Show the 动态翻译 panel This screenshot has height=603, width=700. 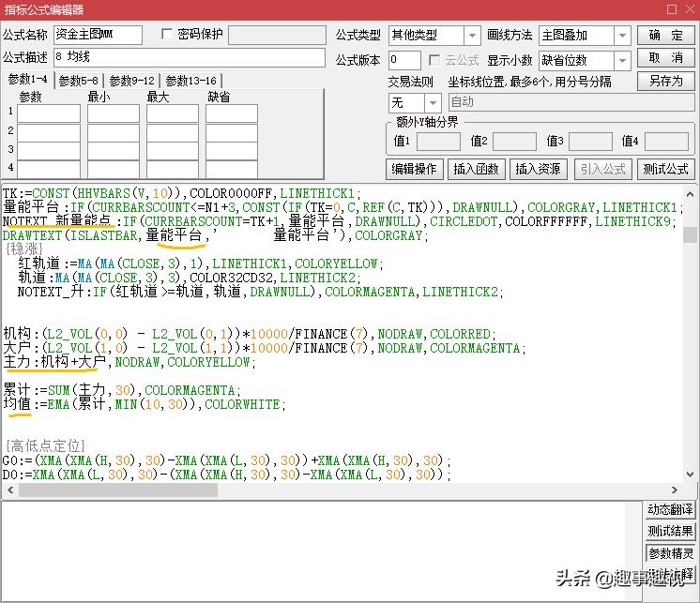point(670,510)
